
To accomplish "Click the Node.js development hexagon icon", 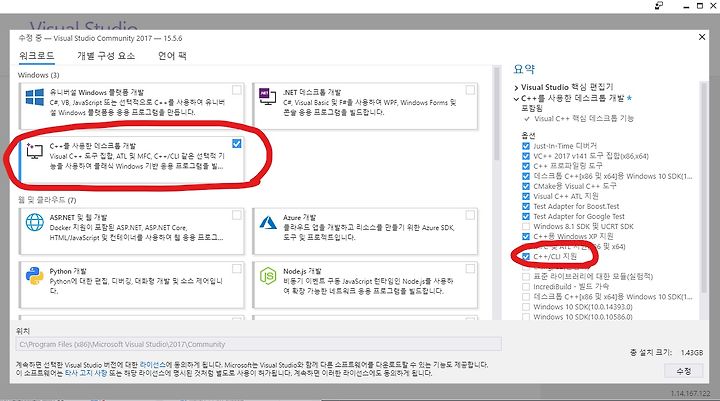I will tap(268, 276).
